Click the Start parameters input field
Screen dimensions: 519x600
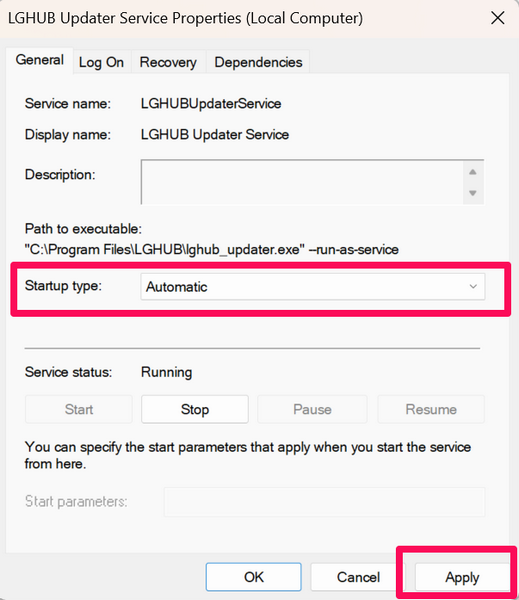click(x=325, y=502)
